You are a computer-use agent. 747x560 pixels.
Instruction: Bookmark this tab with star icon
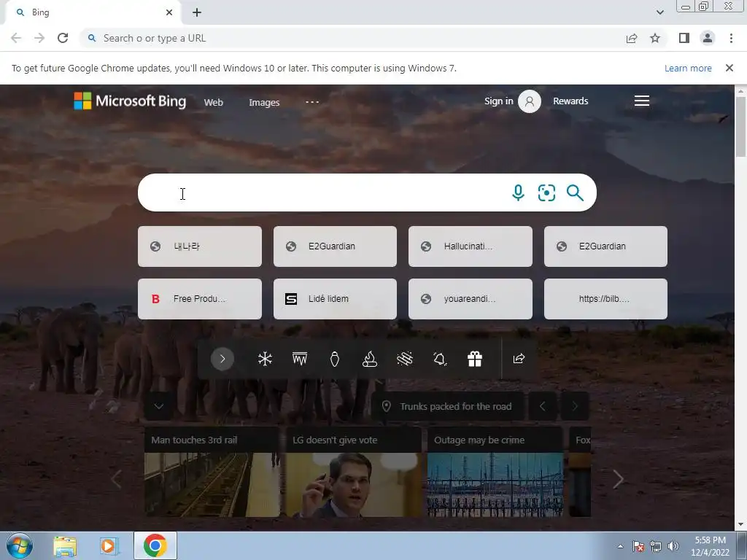(x=655, y=38)
